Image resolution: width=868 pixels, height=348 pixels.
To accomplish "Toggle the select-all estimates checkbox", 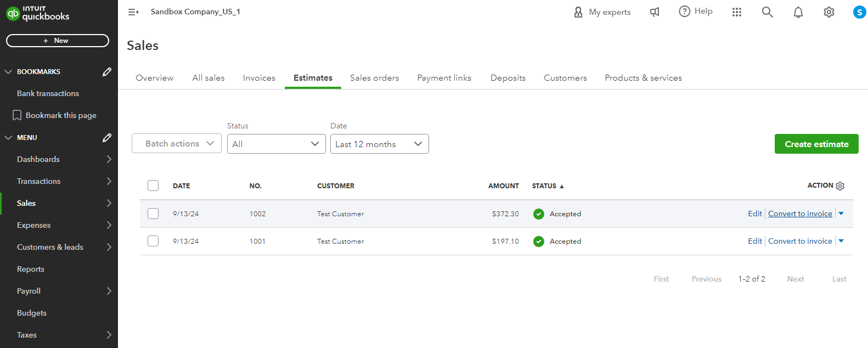I will 153,186.
